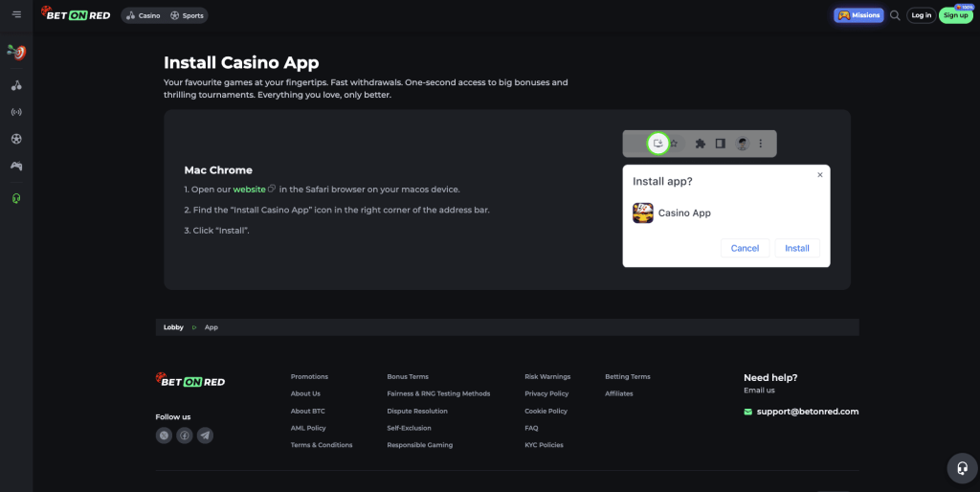
Task: Open the Telegram social icon
Action: tap(205, 436)
